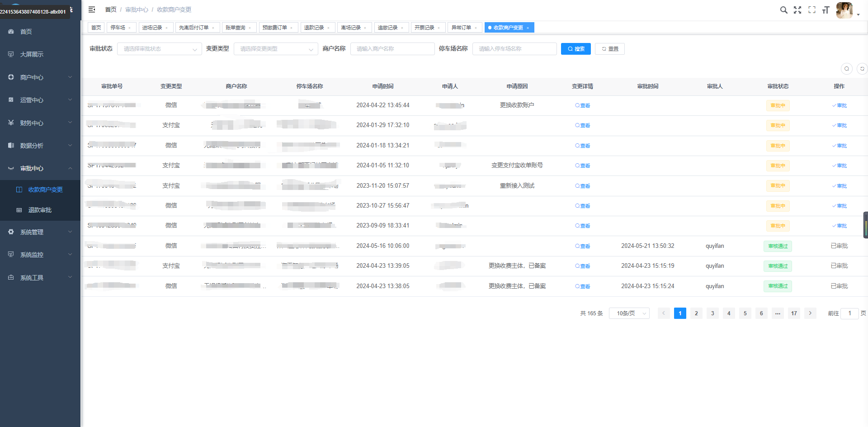Focus the 前往 page number field

tap(849, 313)
